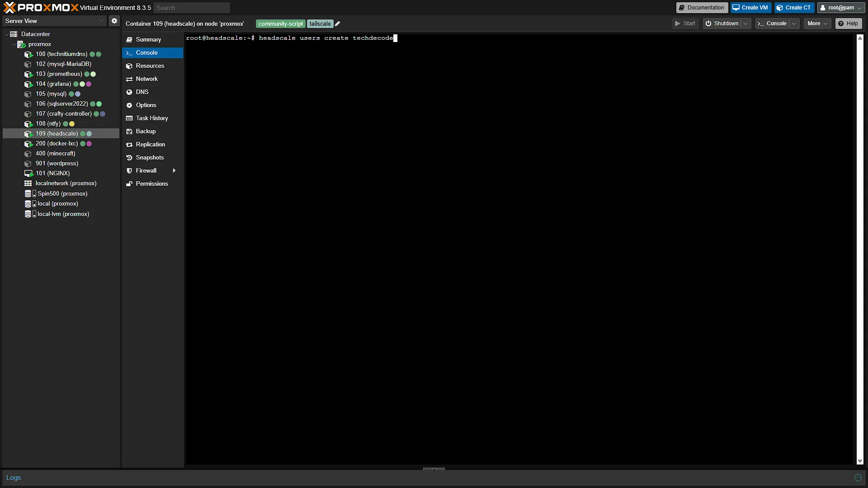This screenshot has height=488, width=868.
Task: Open the More dropdown menu
Action: (x=817, y=23)
